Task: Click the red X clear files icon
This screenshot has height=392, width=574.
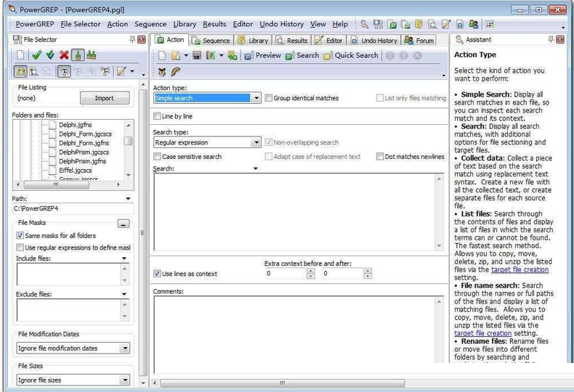Action: click(x=64, y=55)
